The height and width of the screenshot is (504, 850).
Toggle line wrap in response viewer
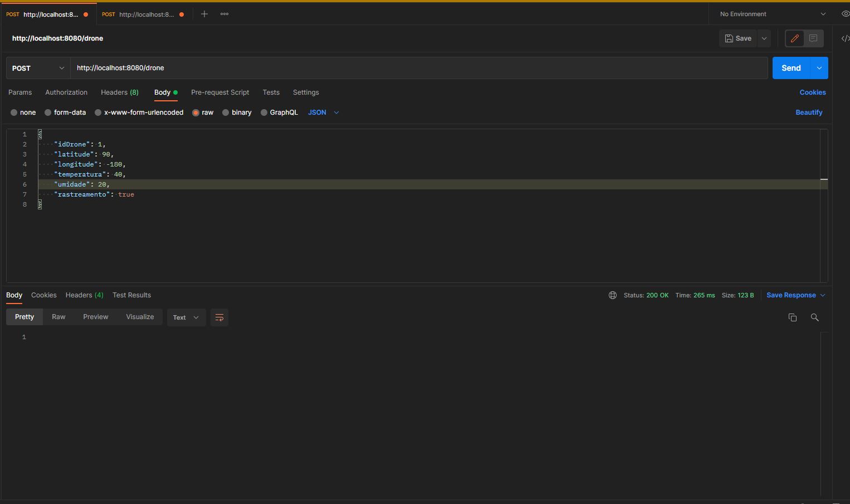coord(219,317)
